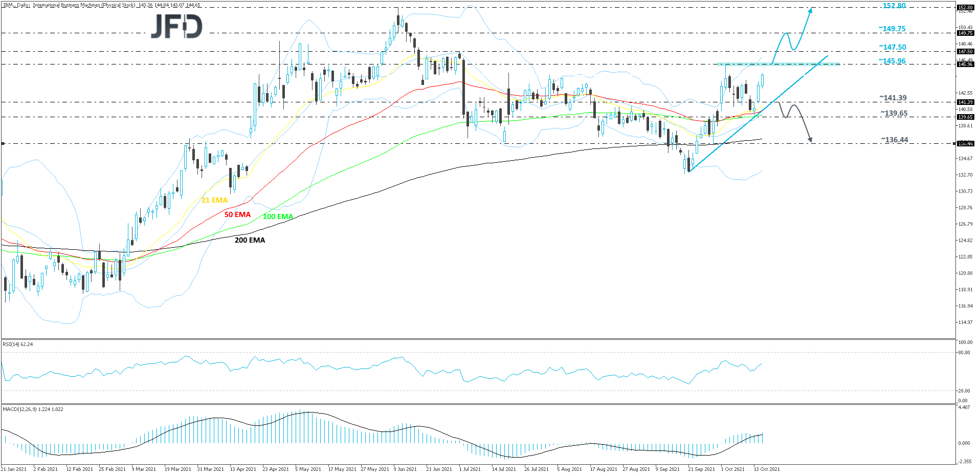Click the 139.65 price tag on axis
The width and height of the screenshot is (980, 475).
[965, 117]
